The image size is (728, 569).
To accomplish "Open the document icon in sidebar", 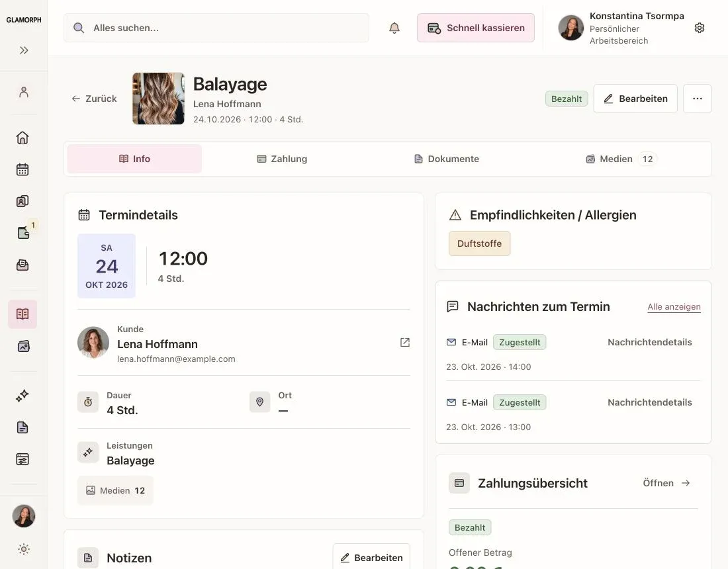I will coord(23,427).
